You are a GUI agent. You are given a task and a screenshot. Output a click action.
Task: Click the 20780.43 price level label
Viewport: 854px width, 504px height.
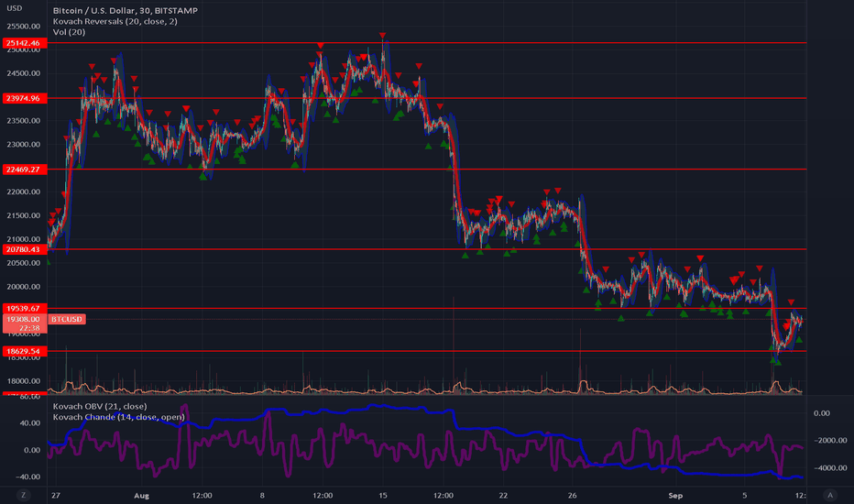pyautogui.click(x=25, y=249)
